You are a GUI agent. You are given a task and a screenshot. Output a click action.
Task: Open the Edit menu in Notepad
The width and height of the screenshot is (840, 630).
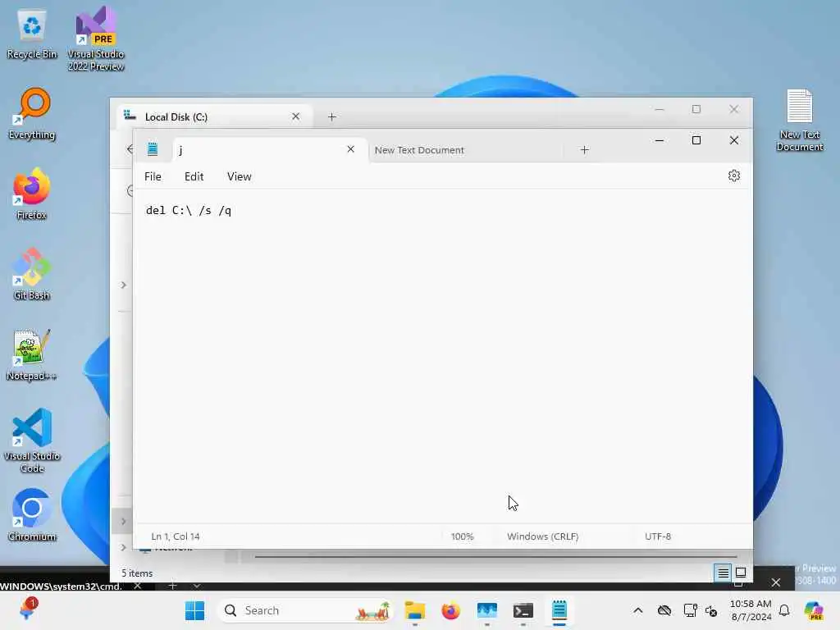tap(194, 176)
